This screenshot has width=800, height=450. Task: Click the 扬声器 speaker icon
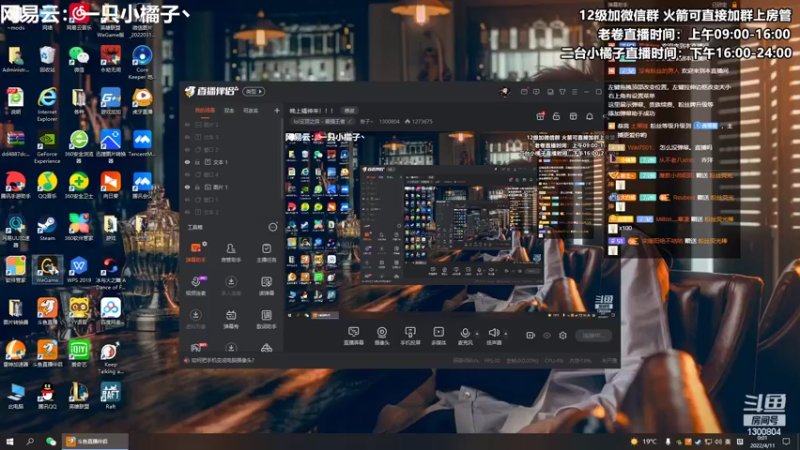pos(493,333)
